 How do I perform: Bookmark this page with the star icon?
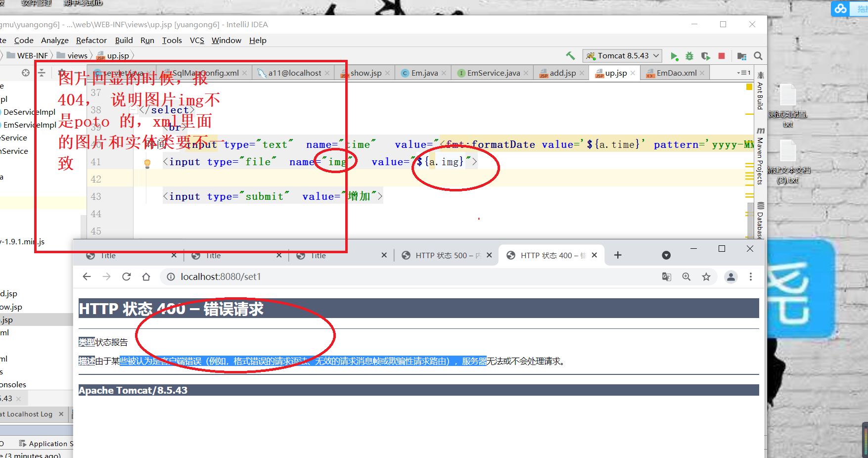(706, 277)
